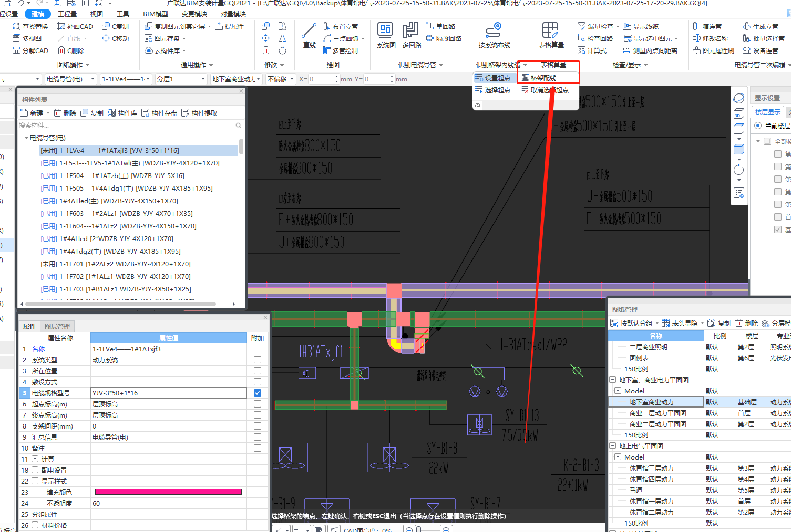Choose the 补画CAD tool
The height and width of the screenshot is (532, 791).
pos(75,26)
